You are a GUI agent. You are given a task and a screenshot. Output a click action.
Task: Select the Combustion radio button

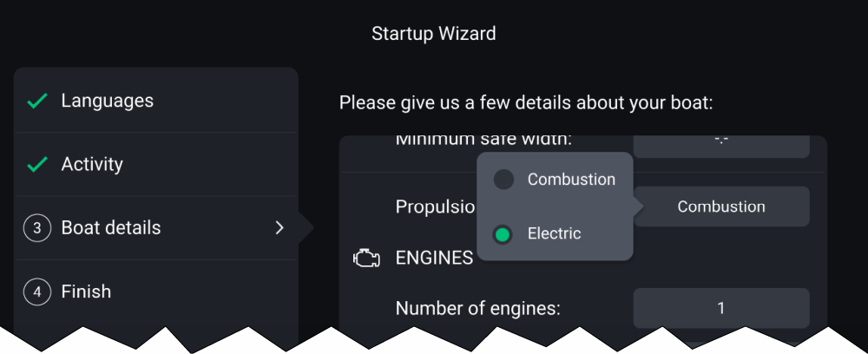pyautogui.click(x=503, y=180)
